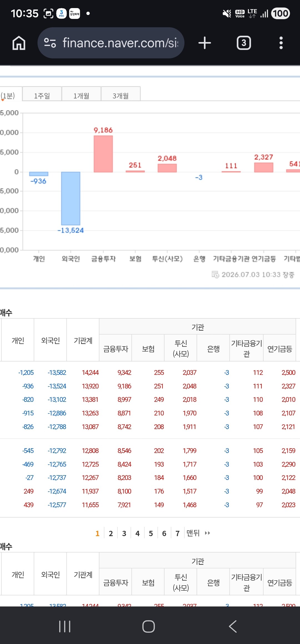
Task: Tap the 금융투자 9,186 red bar
Action: 103,154
